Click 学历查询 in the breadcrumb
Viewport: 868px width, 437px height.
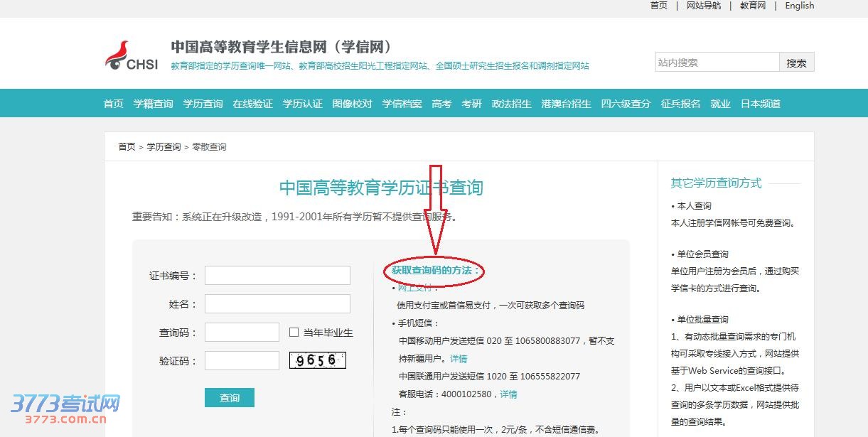164,147
